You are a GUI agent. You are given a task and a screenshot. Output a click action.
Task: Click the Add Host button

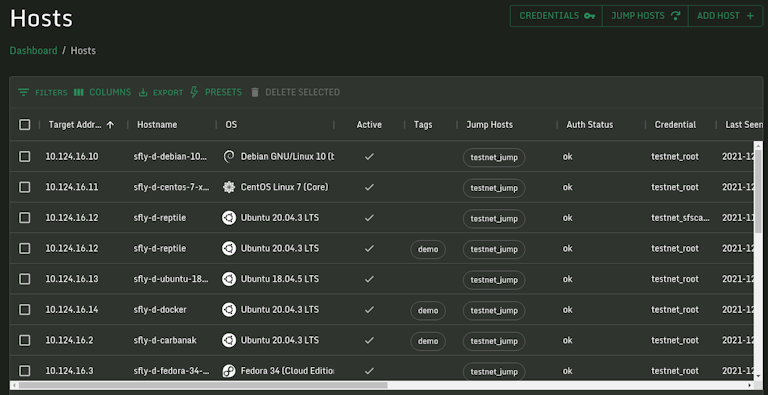tap(725, 16)
